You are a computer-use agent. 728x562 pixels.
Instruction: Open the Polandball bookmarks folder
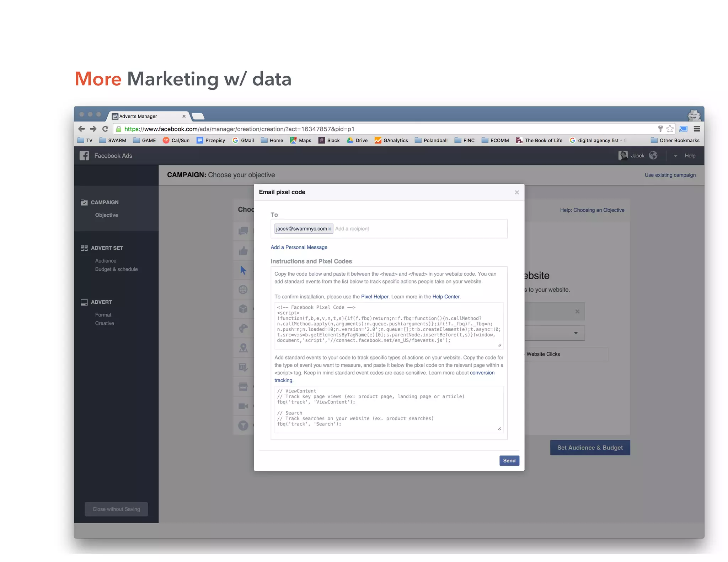coord(431,140)
